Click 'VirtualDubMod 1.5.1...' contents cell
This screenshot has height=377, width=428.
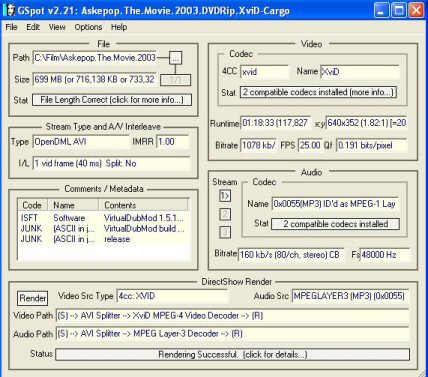(x=144, y=218)
